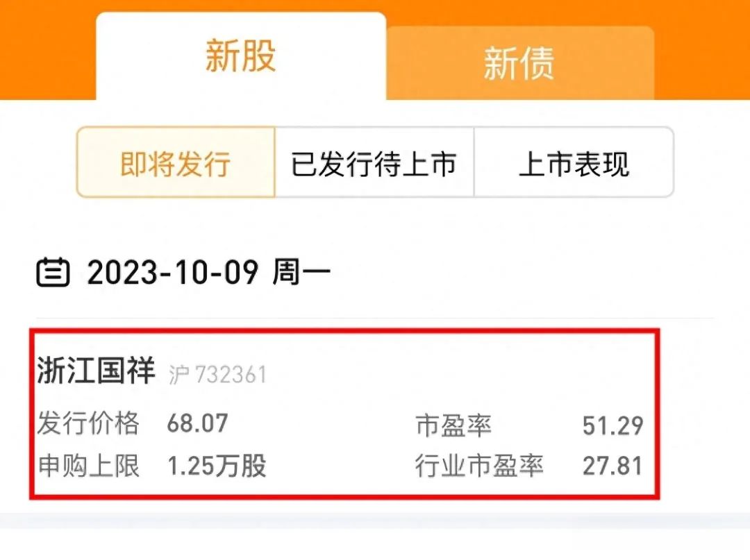The width and height of the screenshot is (750, 560).
Task: Click the 发行价格 label
Action: pos(88,423)
